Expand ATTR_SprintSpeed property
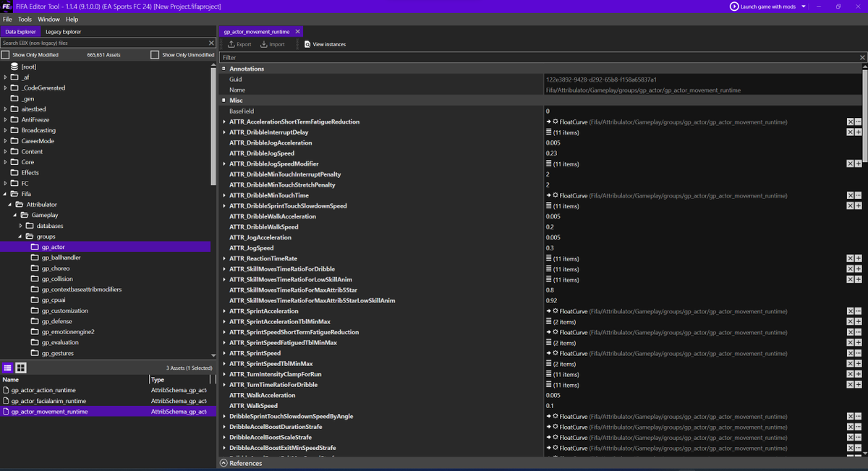Image resolution: width=868 pixels, height=471 pixels. (x=224, y=353)
